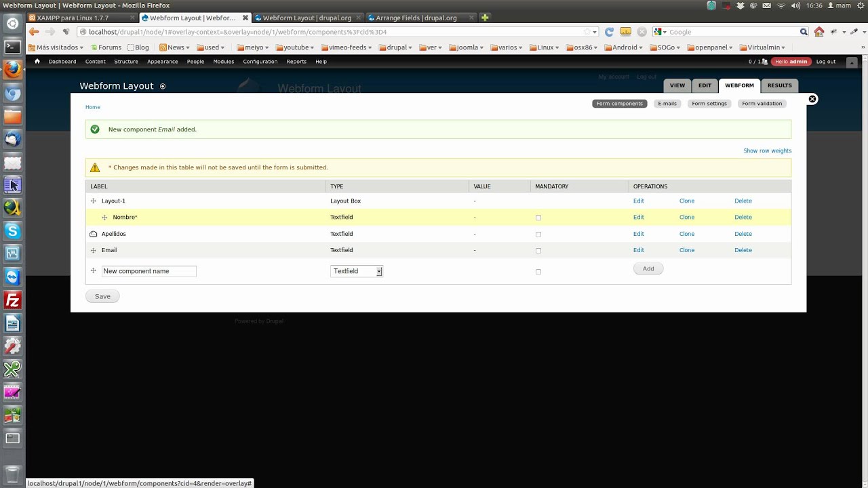868x488 pixels.
Task: Open a new tab with the green plus
Action: [485, 18]
